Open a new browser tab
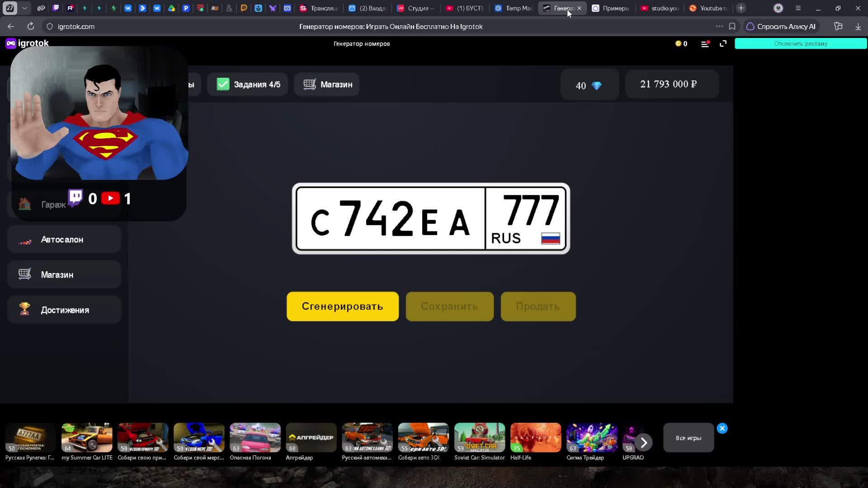The width and height of the screenshot is (868, 488). click(x=741, y=8)
